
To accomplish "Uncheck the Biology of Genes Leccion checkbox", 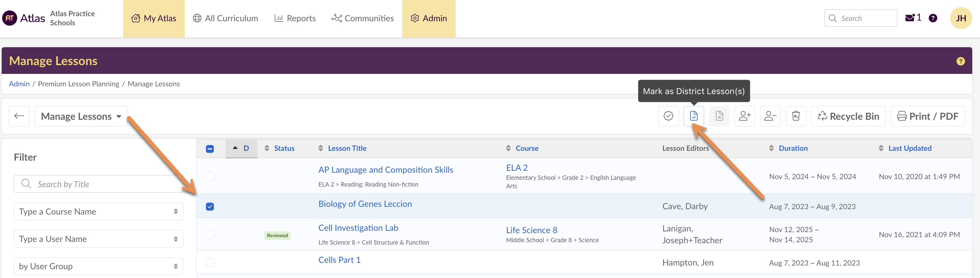I will pos(210,206).
